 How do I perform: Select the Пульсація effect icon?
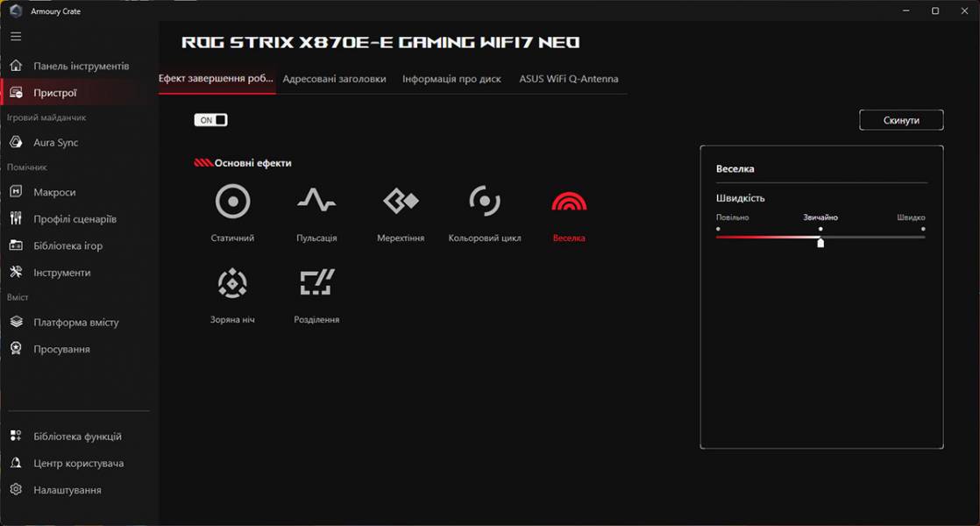point(316,201)
